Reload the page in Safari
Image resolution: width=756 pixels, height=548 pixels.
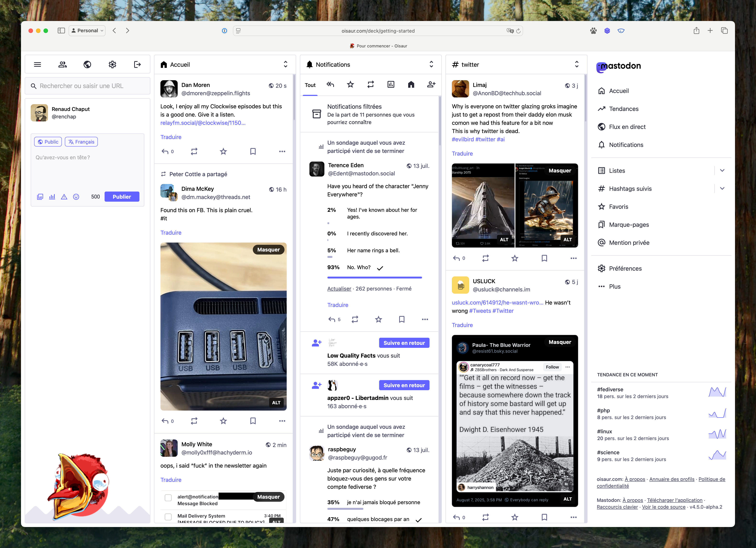(x=518, y=31)
